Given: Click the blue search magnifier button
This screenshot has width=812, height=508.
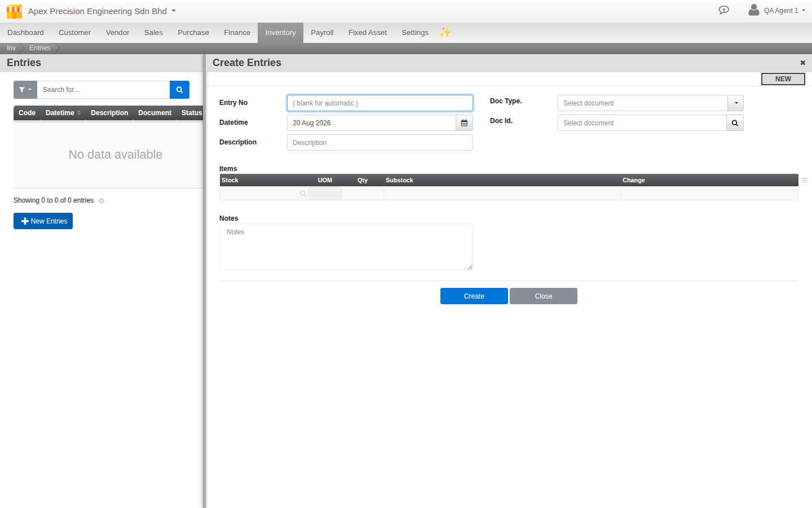Looking at the screenshot, I should click(179, 90).
